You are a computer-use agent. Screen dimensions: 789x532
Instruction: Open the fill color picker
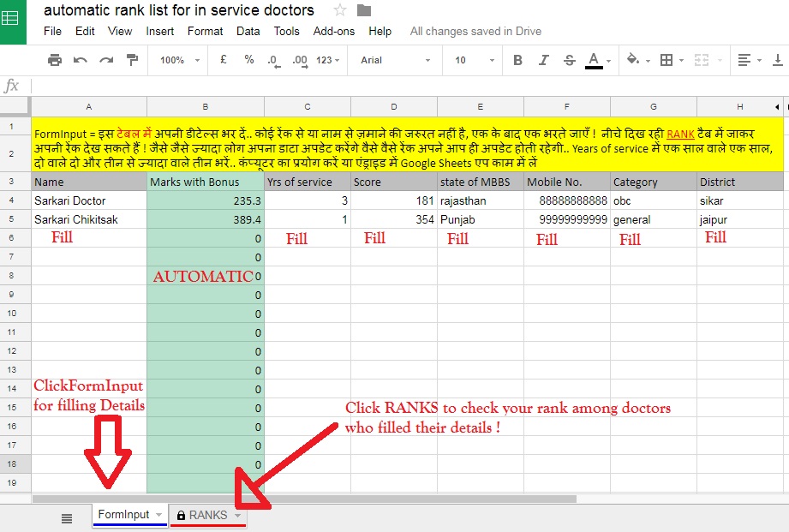(x=637, y=60)
